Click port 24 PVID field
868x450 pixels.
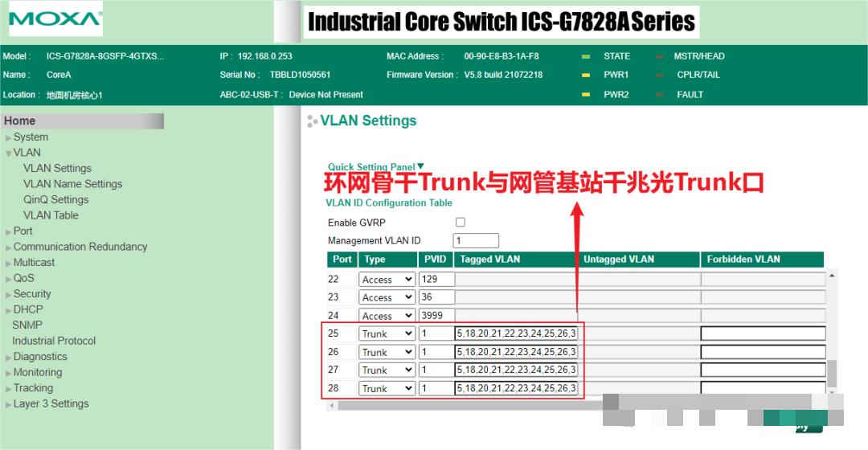point(436,316)
